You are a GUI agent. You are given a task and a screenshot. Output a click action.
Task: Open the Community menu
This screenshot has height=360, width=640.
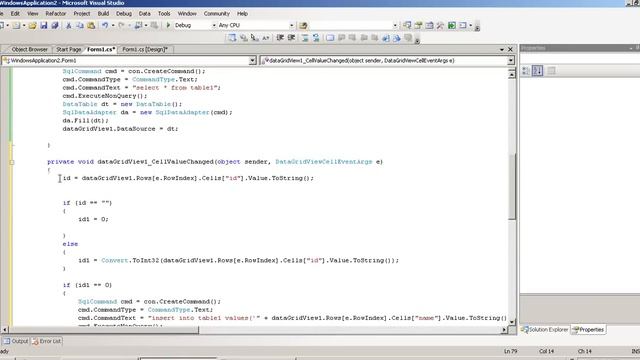click(217, 13)
